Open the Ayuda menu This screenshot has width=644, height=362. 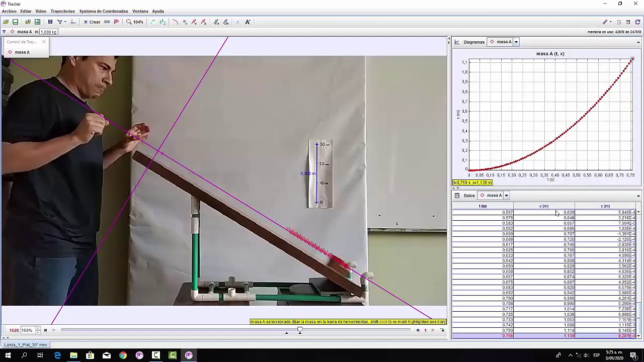coord(158,11)
